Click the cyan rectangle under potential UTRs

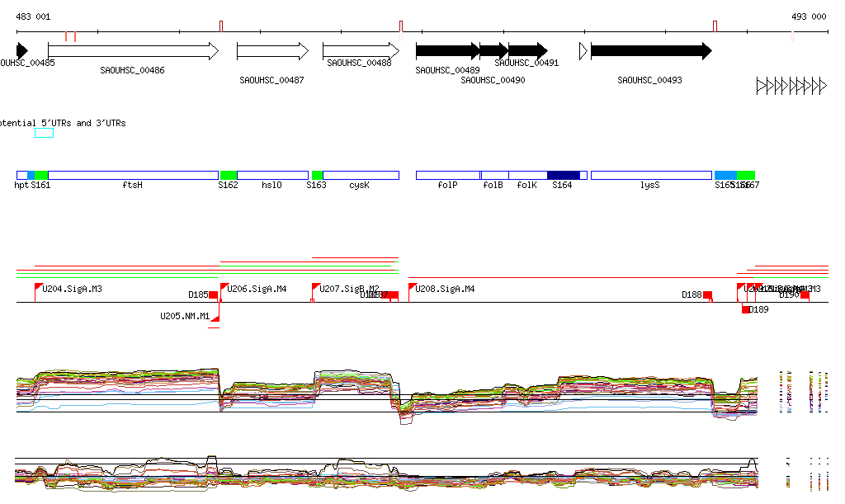tap(44, 133)
